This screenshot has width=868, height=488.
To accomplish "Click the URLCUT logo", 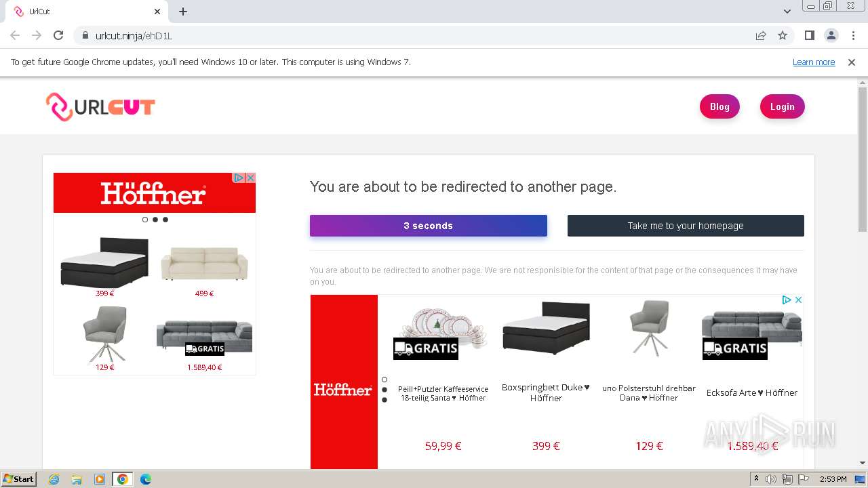I will [x=100, y=107].
